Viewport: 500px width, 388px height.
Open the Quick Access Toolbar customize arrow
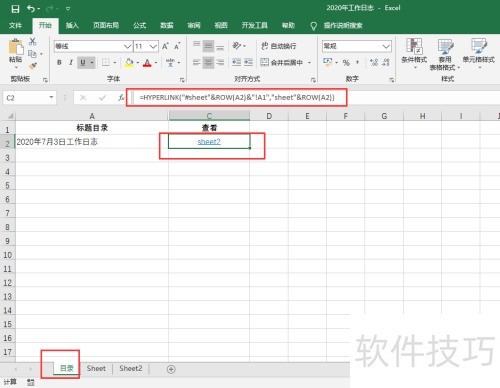tap(68, 9)
